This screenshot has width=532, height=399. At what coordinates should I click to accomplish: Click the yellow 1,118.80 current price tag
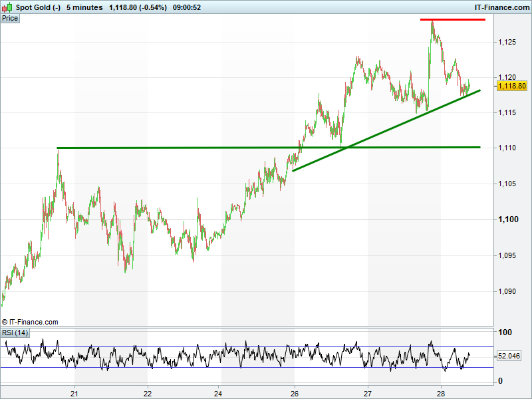pyautogui.click(x=511, y=86)
